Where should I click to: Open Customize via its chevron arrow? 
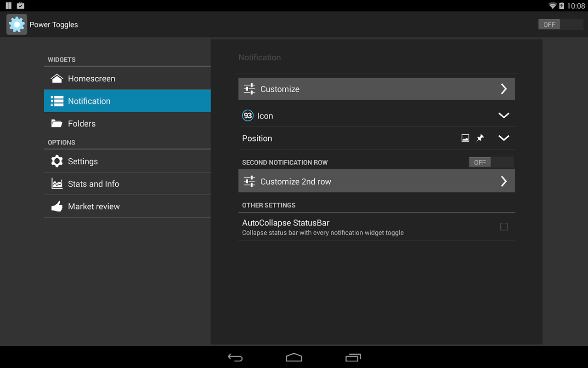(x=503, y=88)
